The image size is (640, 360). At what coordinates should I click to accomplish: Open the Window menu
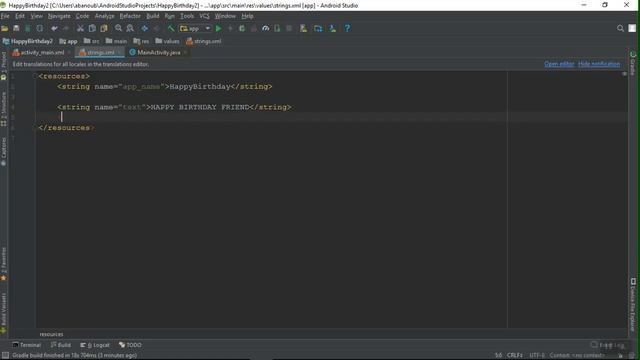click(225, 16)
